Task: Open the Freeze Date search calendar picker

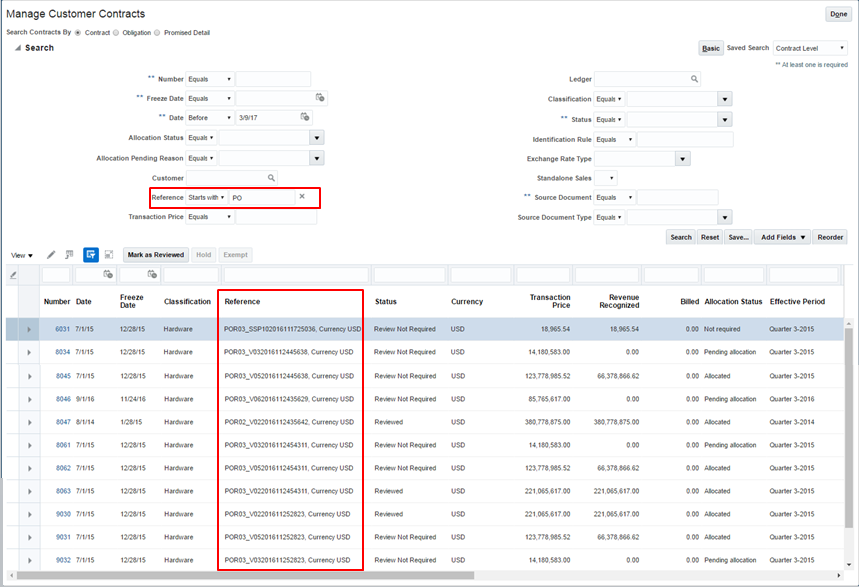Action: click(320, 98)
